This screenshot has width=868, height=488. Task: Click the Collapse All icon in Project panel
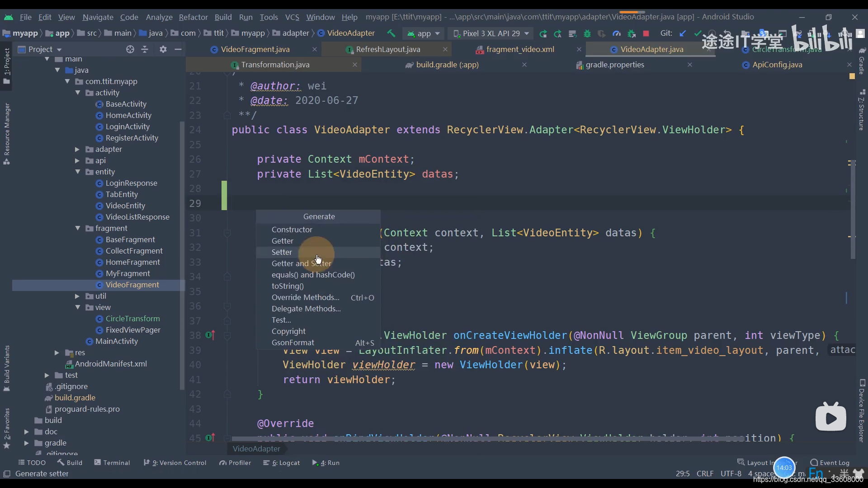pos(145,49)
